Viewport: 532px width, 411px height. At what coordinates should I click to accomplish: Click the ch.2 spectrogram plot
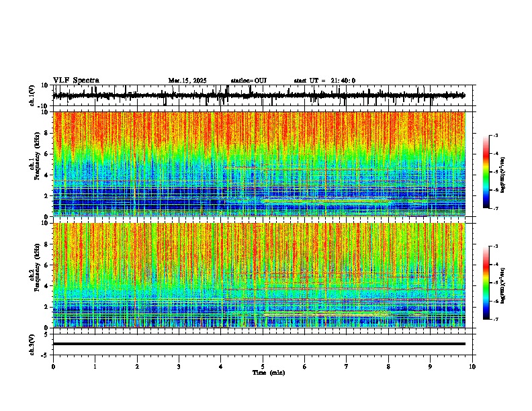259,275
